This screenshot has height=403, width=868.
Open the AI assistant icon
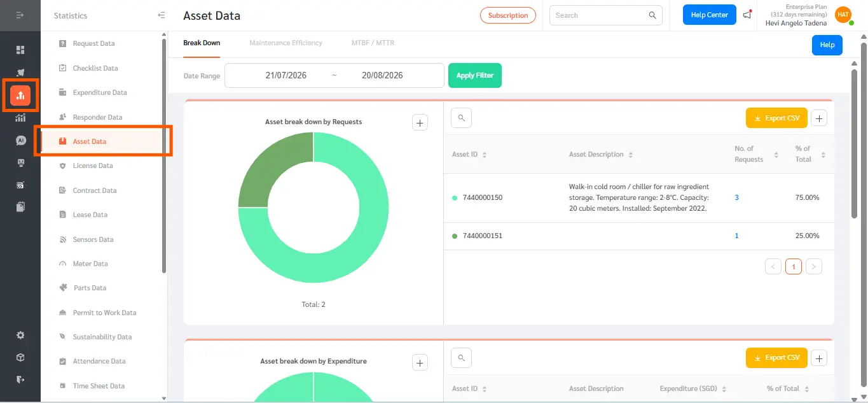[x=20, y=141]
